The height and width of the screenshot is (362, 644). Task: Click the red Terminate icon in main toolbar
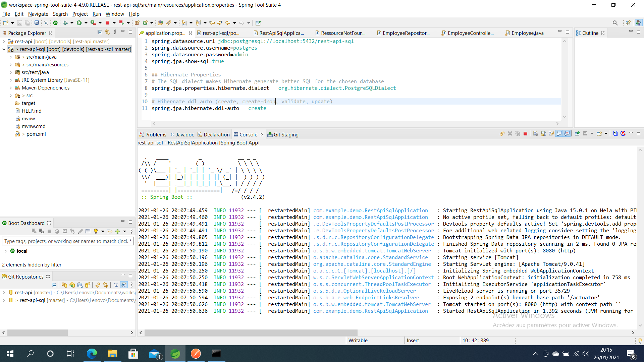pyautogui.click(x=108, y=23)
